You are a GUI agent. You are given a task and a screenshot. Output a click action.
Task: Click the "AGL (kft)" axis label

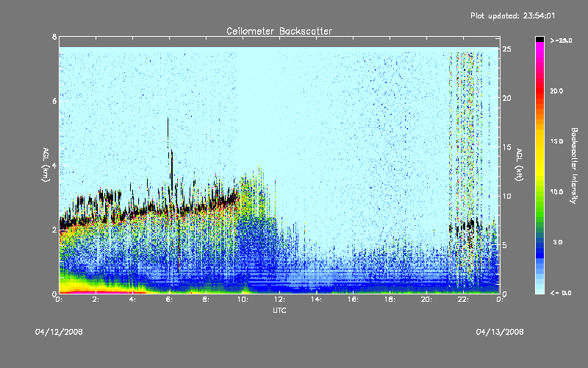520,165
